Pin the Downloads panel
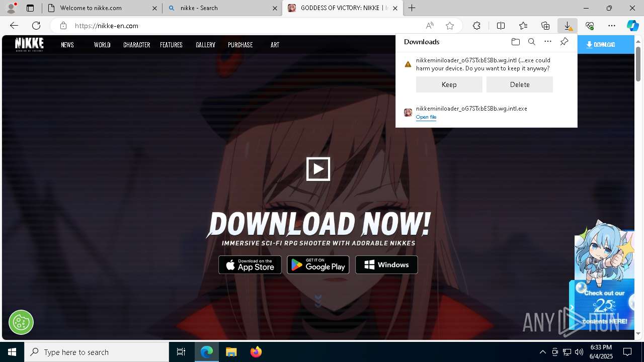This screenshot has width=644, height=362. click(564, 42)
